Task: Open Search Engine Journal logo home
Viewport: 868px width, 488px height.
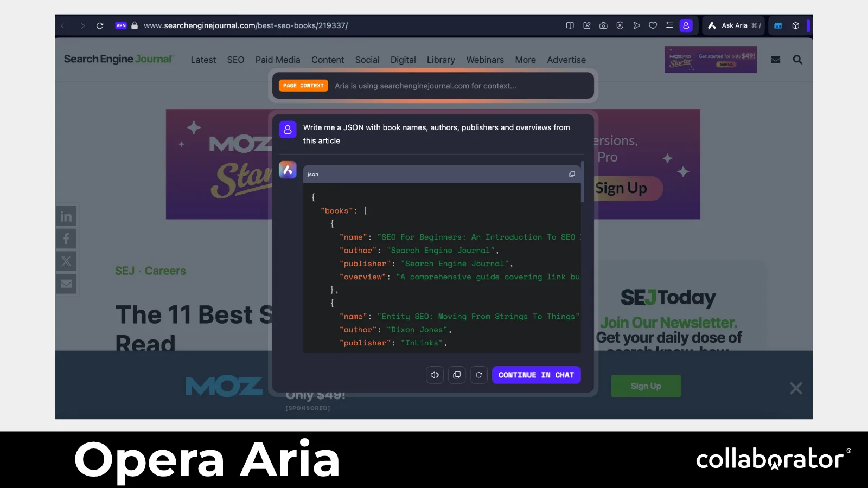Action: pyautogui.click(x=119, y=59)
